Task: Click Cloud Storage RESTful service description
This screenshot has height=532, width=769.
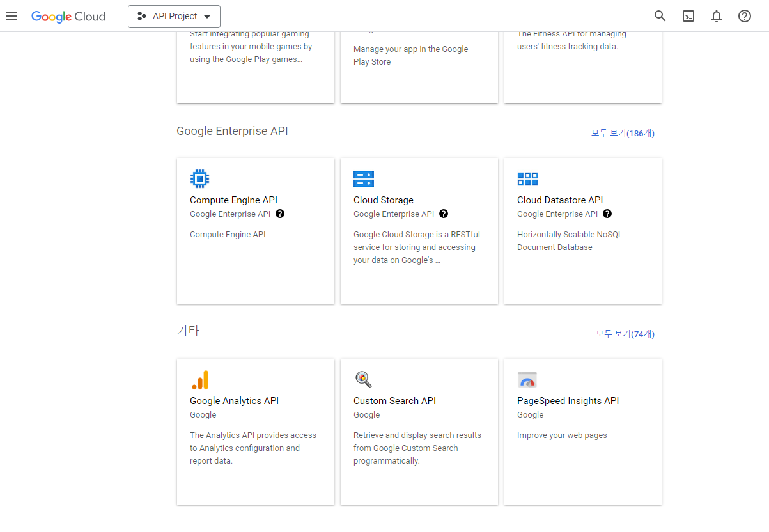Action: pos(417,247)
